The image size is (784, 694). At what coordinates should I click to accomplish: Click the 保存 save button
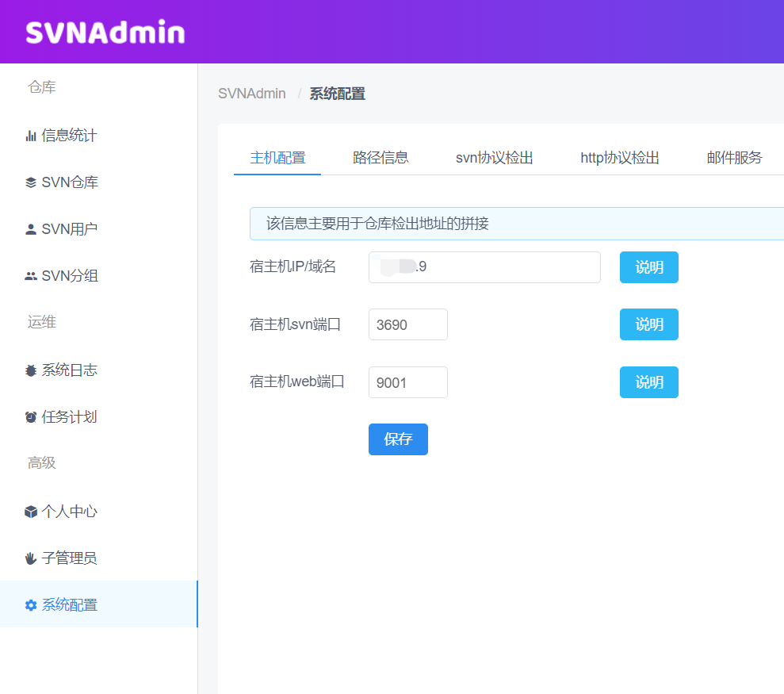pos(398,439)
